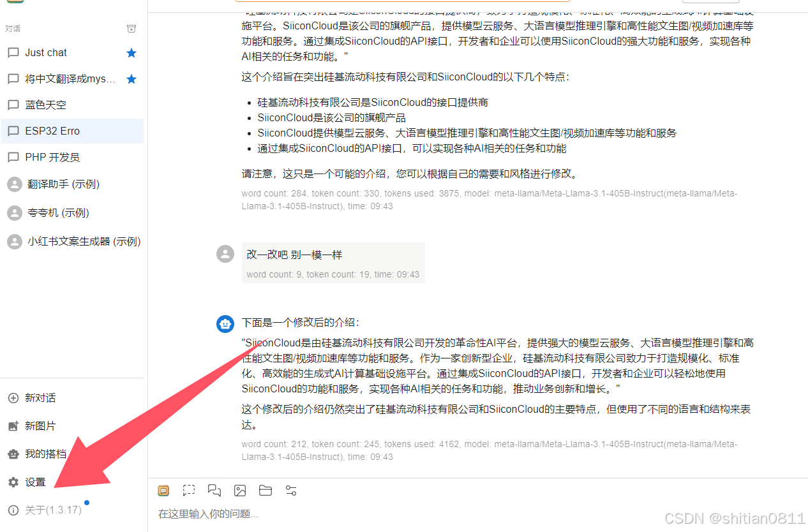Click the stats line starting word count: 284
Viewport: 808px width, 532px height.
pos(489,200)
